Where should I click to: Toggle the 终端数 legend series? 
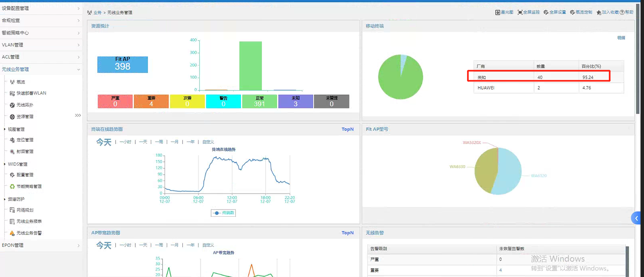click(x=223, y=213)
